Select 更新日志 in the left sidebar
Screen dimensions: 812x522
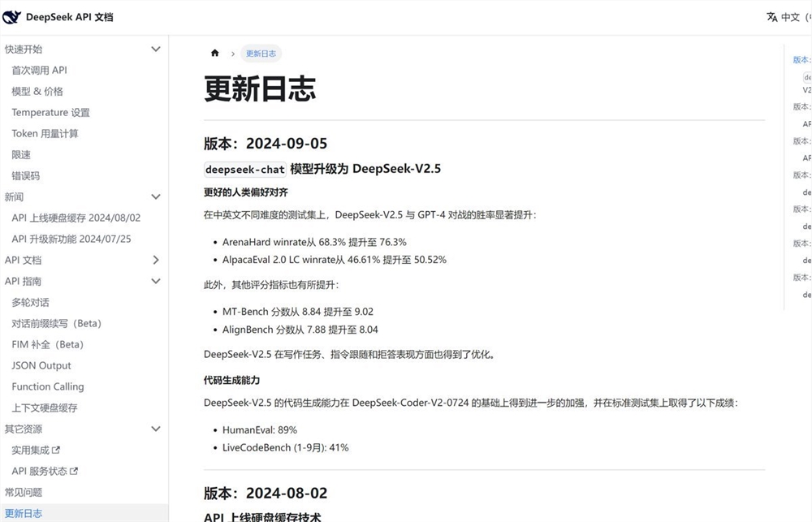click(x=24, y=513)
